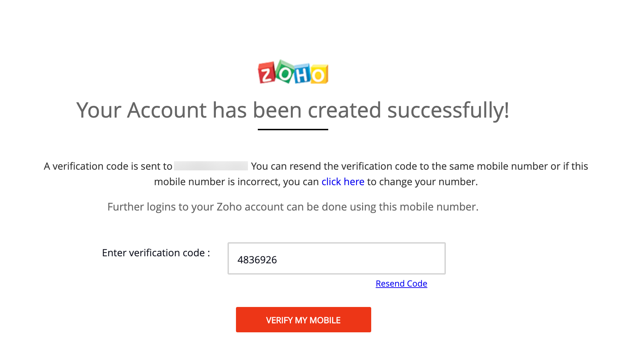
Task: Click the "to change your number." text
Action: [x=422, y=182]
